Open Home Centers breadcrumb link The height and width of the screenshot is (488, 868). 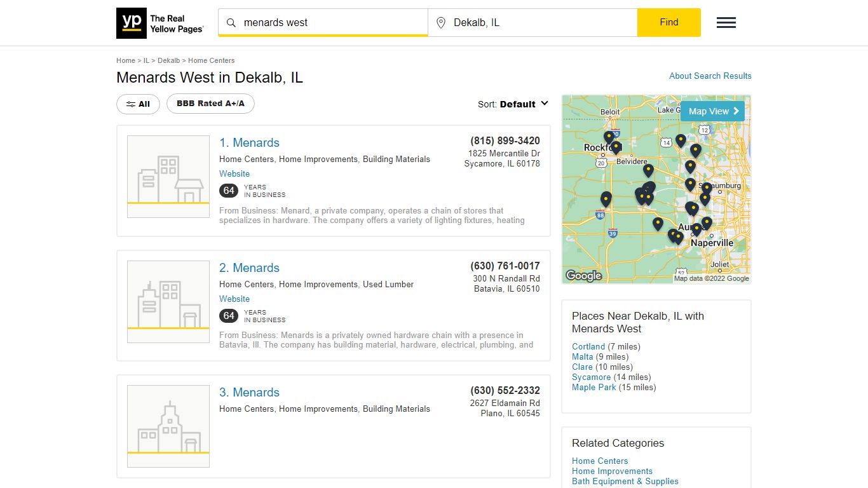click(211, 60)
